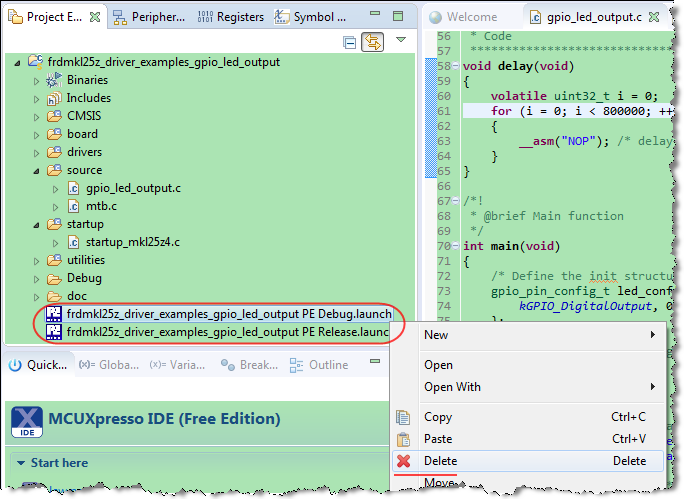Viewport: 684px width, 499px height.
Task: Switch to the Variables tab
Action: [177, 365]
